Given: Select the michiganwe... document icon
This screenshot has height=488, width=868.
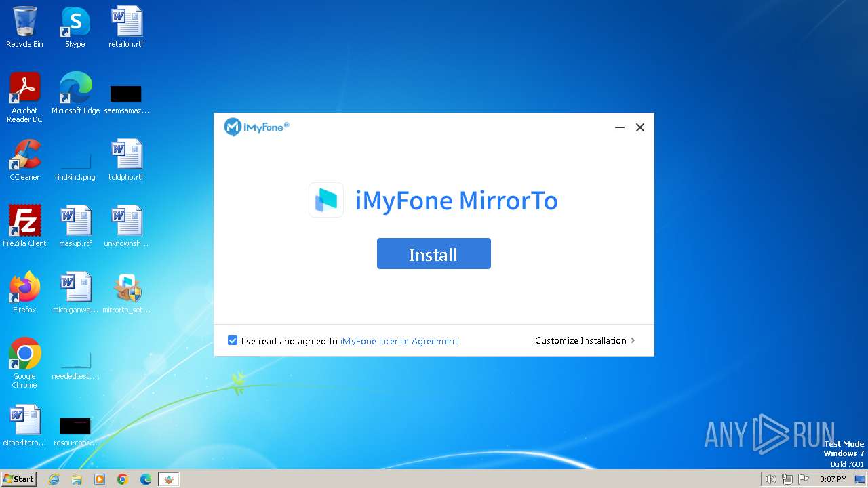Looking at the screenshot, I should click(x=75, y=292).
